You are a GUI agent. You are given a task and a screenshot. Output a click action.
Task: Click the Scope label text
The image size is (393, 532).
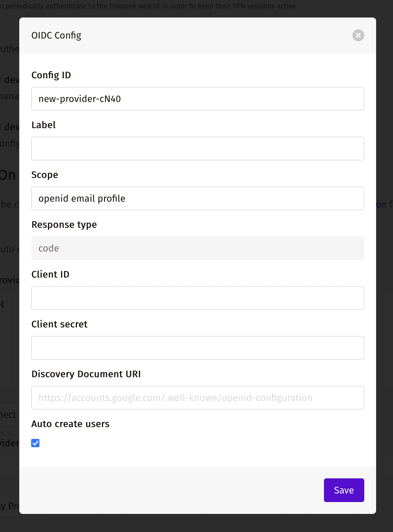45,175
